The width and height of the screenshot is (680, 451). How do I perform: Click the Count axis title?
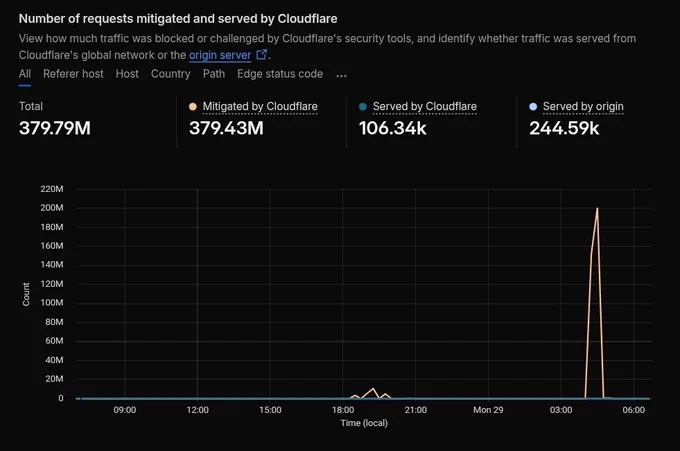coord(26,294)
